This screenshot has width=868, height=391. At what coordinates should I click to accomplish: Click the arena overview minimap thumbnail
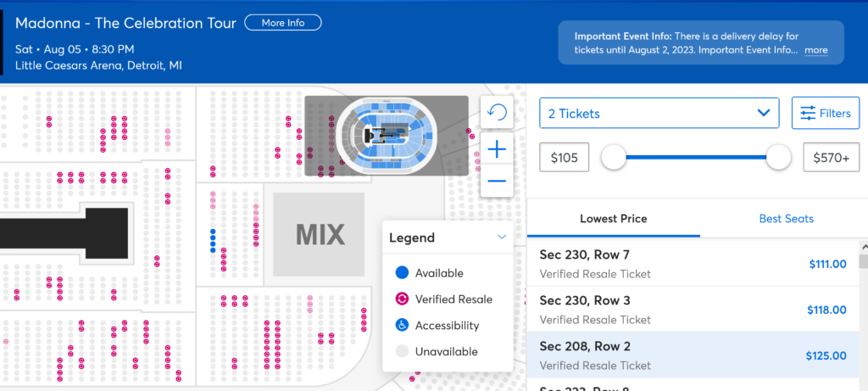click(386, 136)
